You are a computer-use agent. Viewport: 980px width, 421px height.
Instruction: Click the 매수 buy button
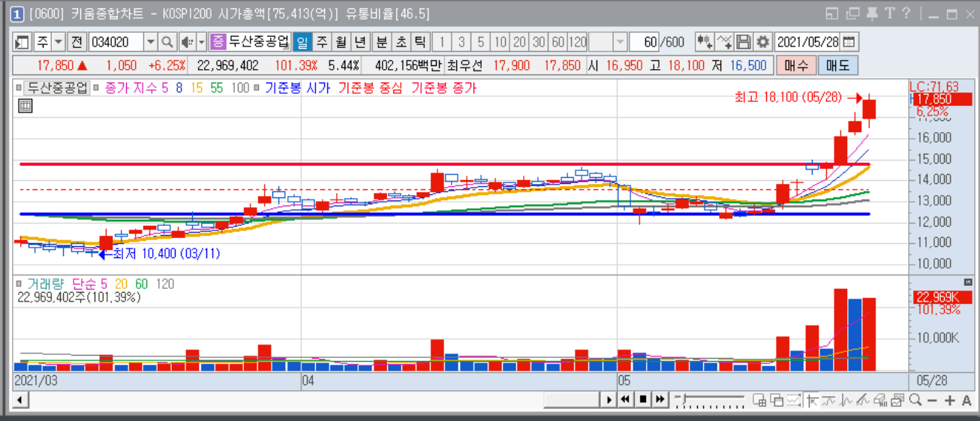click(795, 65)
